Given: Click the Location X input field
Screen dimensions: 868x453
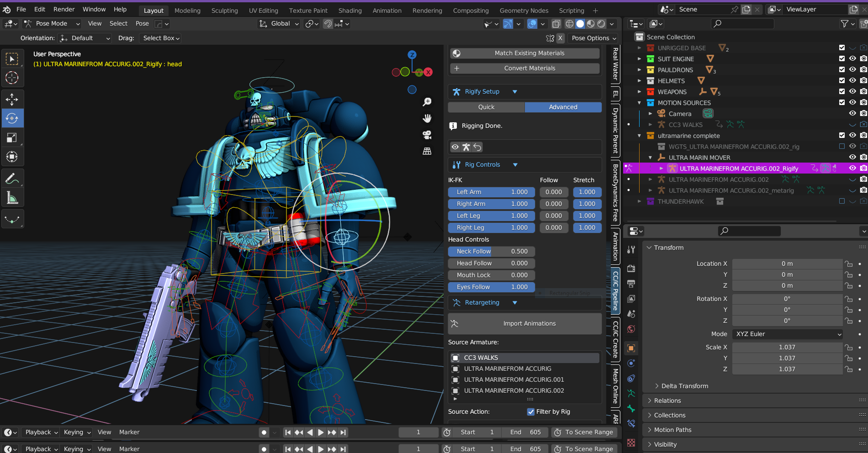Looking at the screenshot, I should [x=787, y=263].
